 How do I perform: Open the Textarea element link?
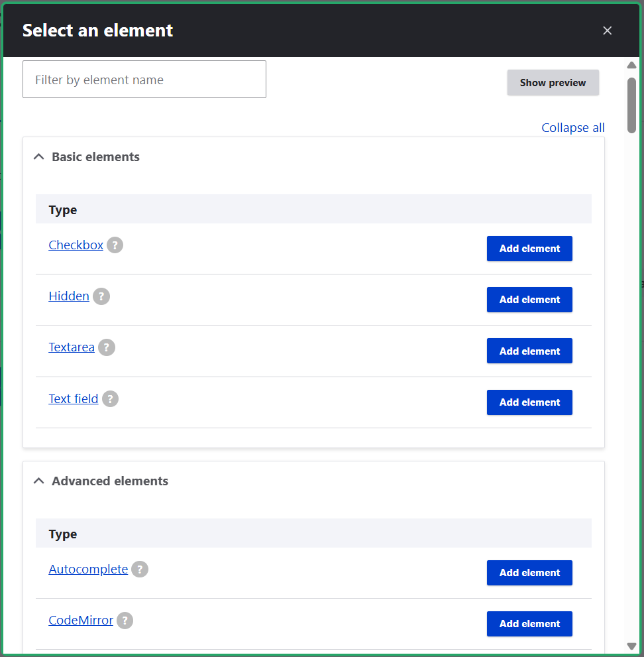[x=72, y=347]
